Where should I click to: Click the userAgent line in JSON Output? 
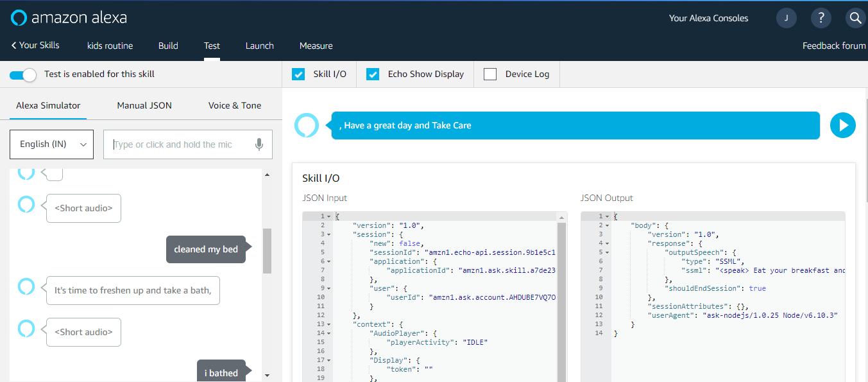click(x=743, y=315)
